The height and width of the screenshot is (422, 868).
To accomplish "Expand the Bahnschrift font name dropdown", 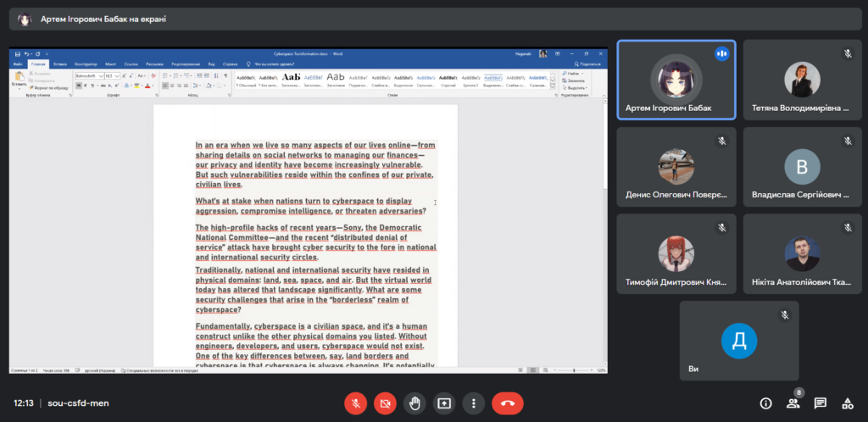I will click(x=100, y=75).
